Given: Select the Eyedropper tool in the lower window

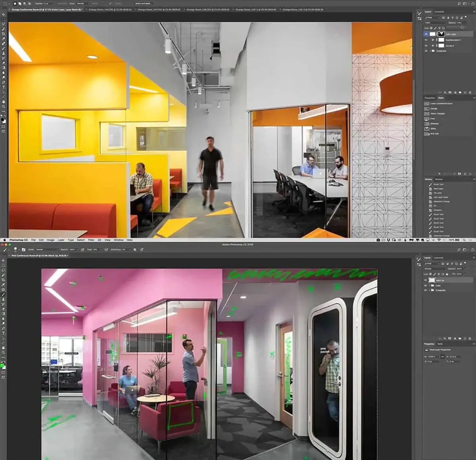Looking at the screenshot, I should (x=4, y=284).
